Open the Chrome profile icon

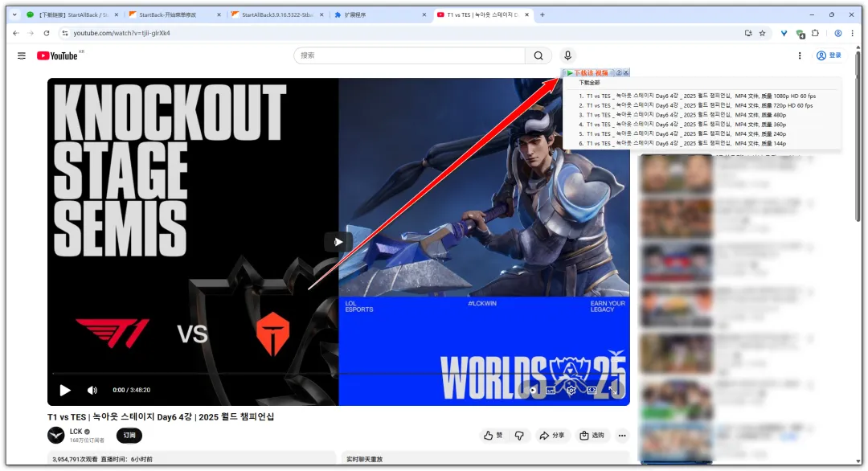838,33
